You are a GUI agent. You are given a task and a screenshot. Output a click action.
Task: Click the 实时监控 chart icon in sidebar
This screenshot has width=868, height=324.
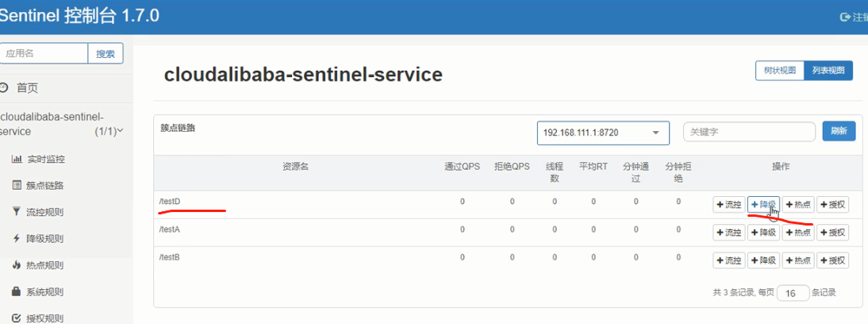[17, 159]
